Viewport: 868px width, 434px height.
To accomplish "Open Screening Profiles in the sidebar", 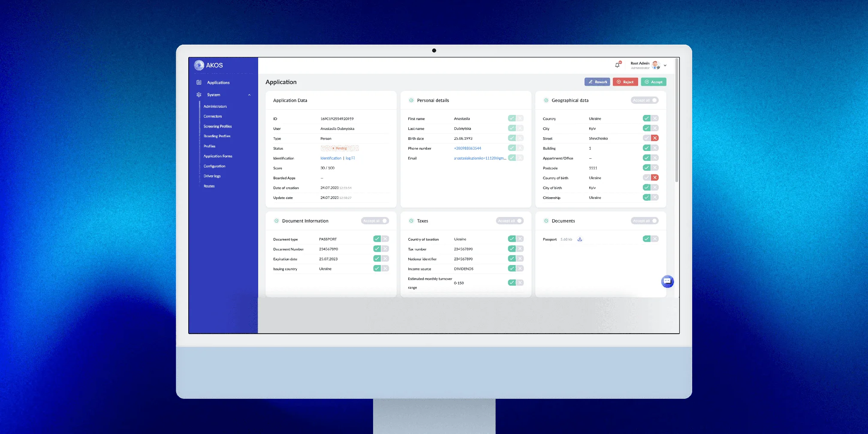I will pos(217,127).
